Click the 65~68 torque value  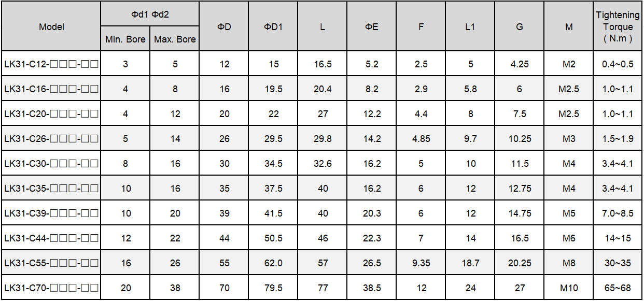point(618,288)
